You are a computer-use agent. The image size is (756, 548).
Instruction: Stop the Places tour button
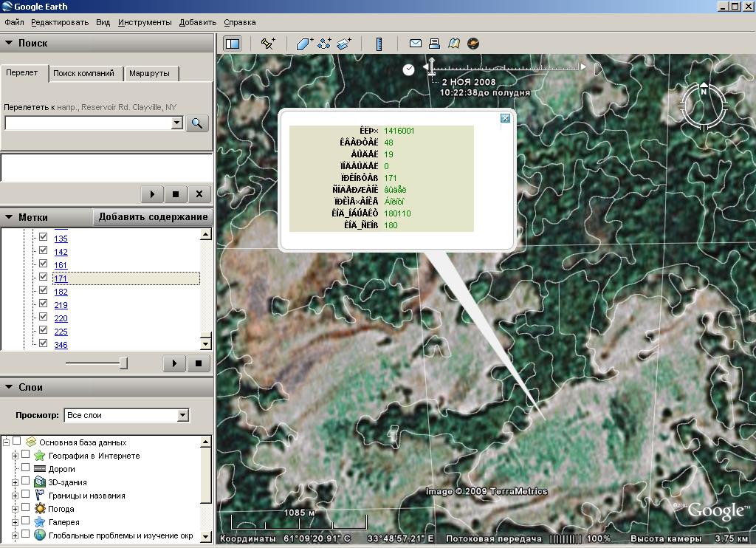(198, 363)
